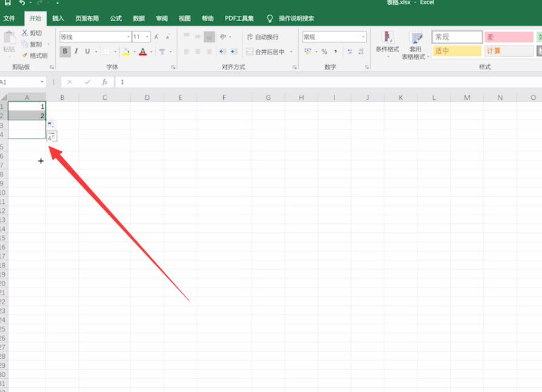This screenshot has width=542, height=392.
Task: Toggle center horizontal alignment
Action: coord(198,52)
